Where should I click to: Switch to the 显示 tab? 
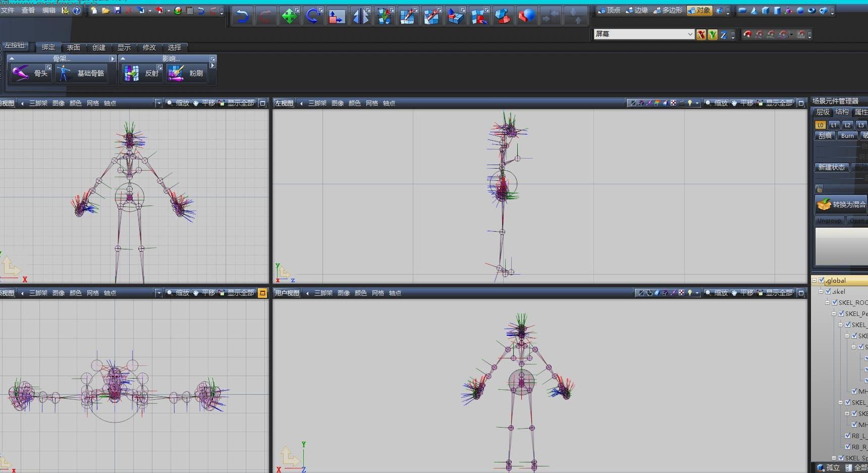pyautogui.click(x=124, y=47)
